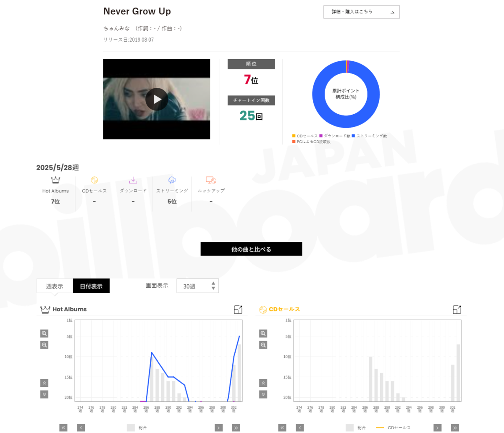Go to next week in CDセールス chart
This screenshot has width=504, height=433.
click(x=438, y=428)
